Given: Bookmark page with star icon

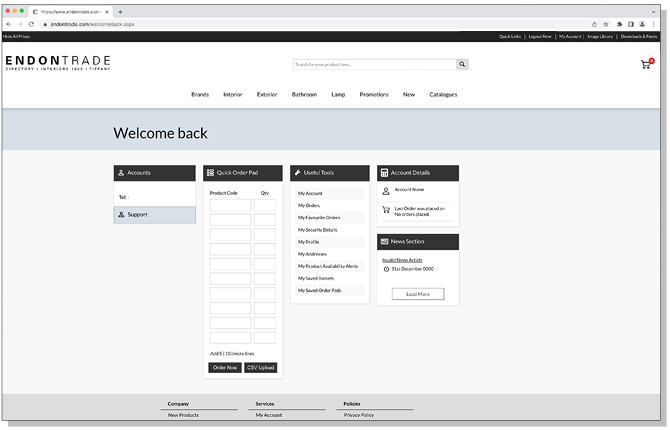Looking at the screenshot, I should [x=606, y=24].
